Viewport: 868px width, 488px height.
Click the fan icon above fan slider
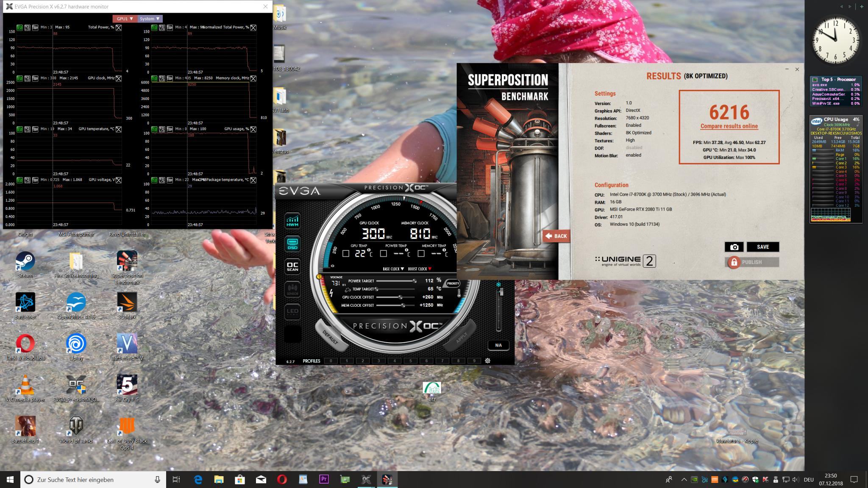(x=499, y=284)
